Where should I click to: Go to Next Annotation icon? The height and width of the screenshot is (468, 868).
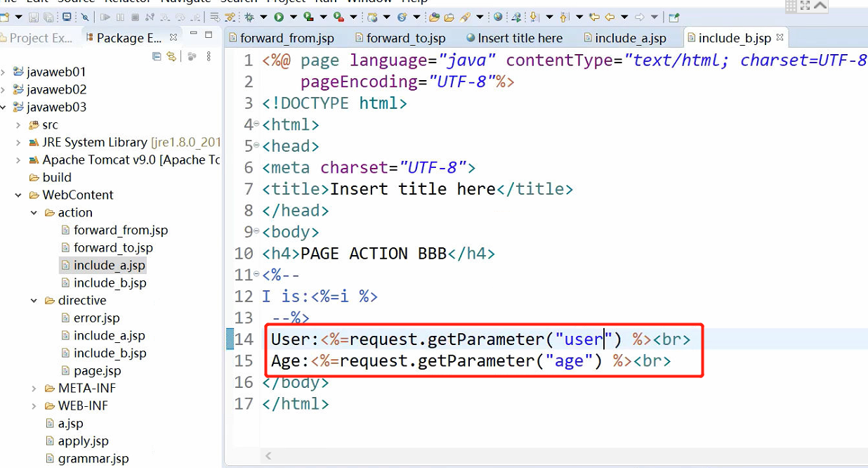534,17
